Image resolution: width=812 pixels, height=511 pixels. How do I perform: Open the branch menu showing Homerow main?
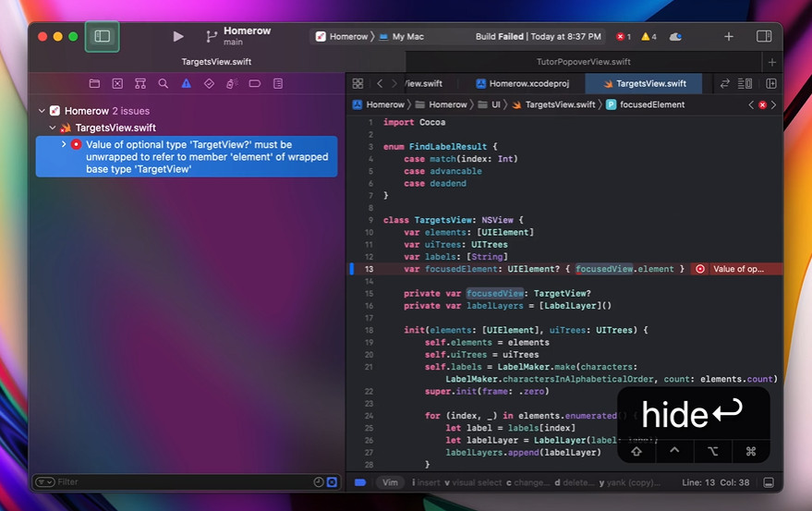coord(237,36)
